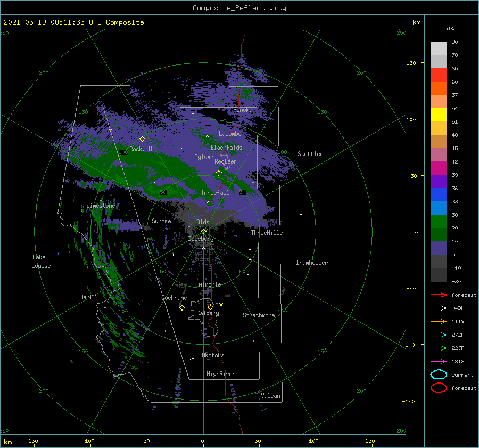This screenshot has width=479, height=448.
Task: Click the magenta 39 dBZ legend swatch
Action: point(439,168)
